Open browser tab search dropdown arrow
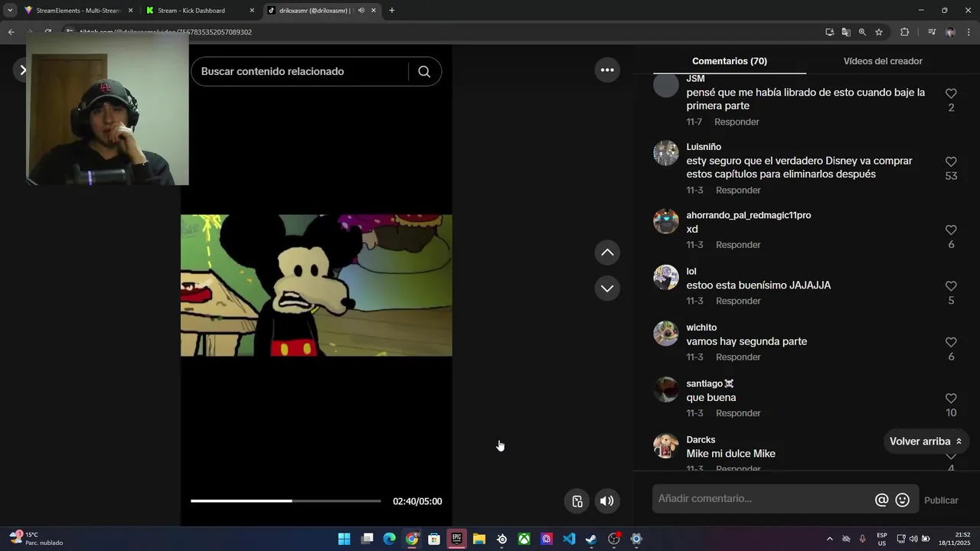 point(10,11)
